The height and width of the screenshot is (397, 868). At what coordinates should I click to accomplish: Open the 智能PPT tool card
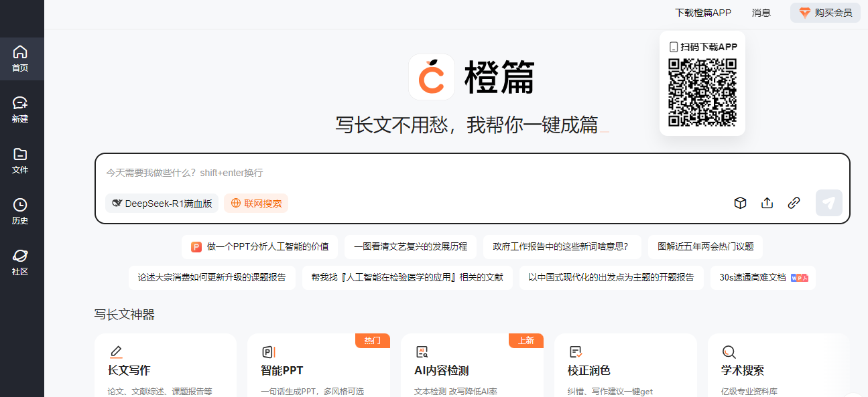(318, 366)
